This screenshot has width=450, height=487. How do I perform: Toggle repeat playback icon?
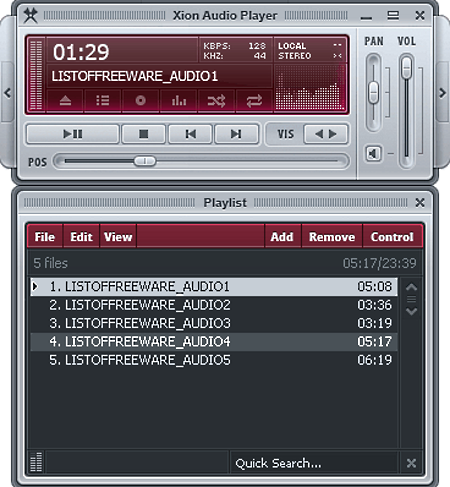pyautogui.click(x=254, y=100)
